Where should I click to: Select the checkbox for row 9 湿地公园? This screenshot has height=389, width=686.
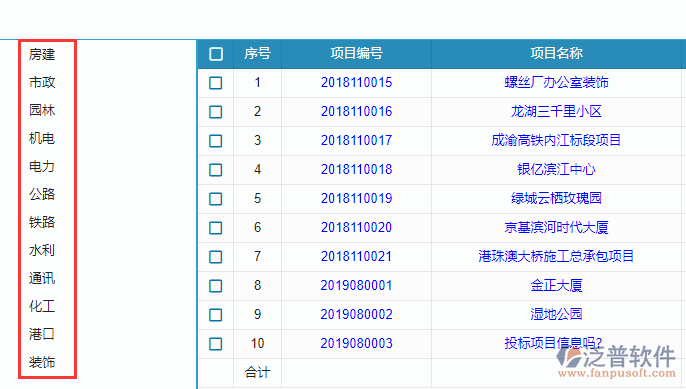pyautogui.click(x=216, y=315)
